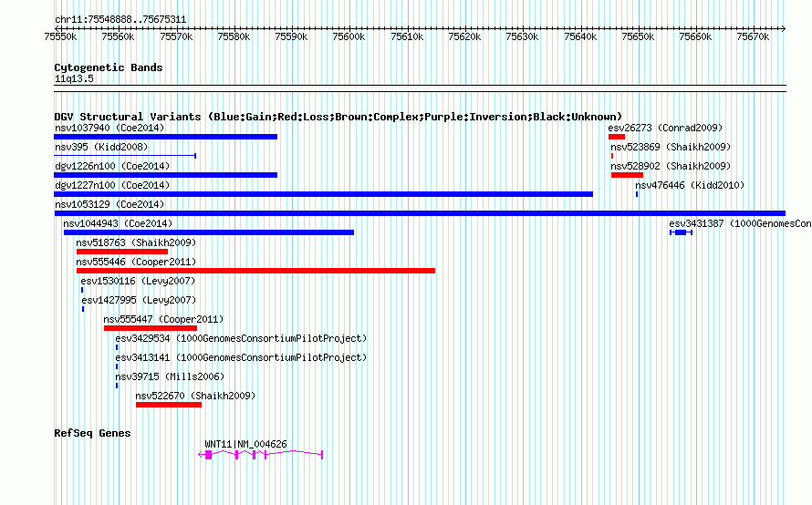Open the nsv1053129 (Coe2014) label
This screenshot has height=505, width=812.
pyautogui.click(x=109, y=204)
